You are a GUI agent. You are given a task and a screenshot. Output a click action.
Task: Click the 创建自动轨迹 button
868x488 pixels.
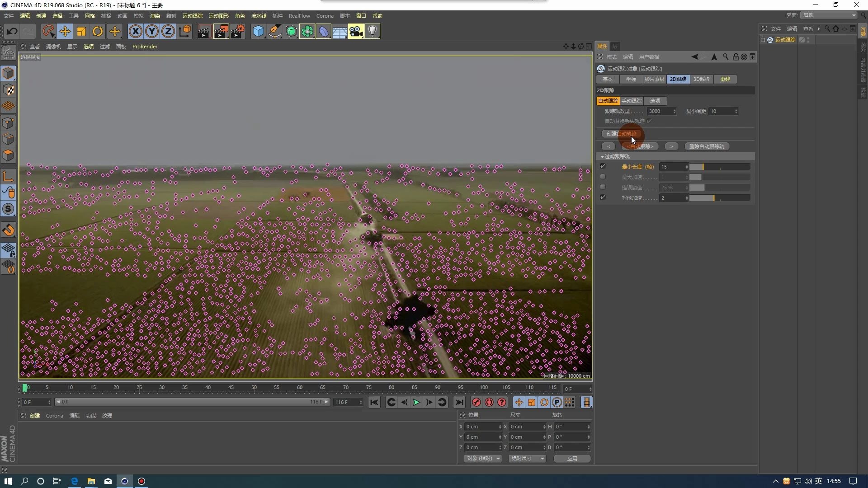tap(622, 134)
